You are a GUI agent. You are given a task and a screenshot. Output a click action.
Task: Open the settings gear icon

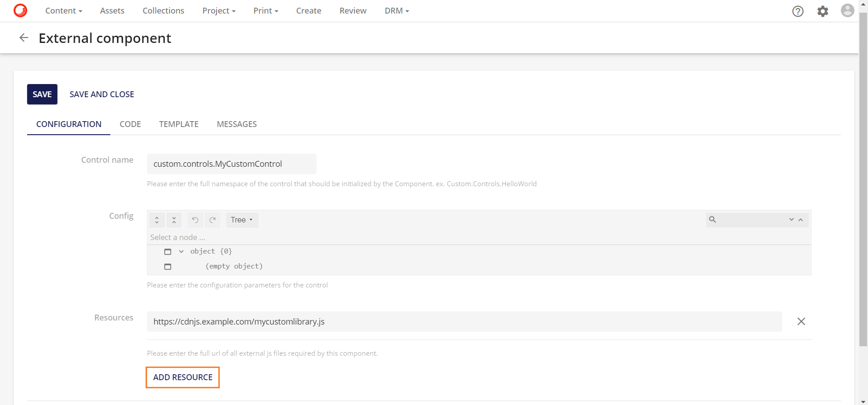point(823,11)
